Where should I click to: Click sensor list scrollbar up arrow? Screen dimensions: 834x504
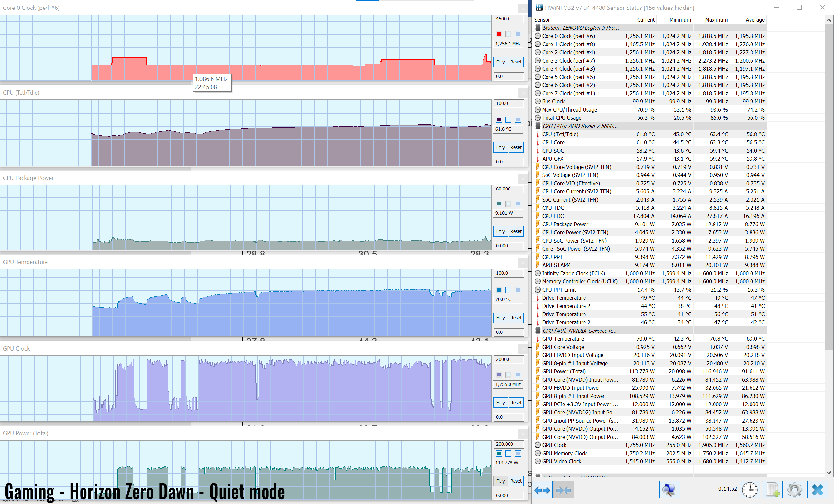point(828,20)
